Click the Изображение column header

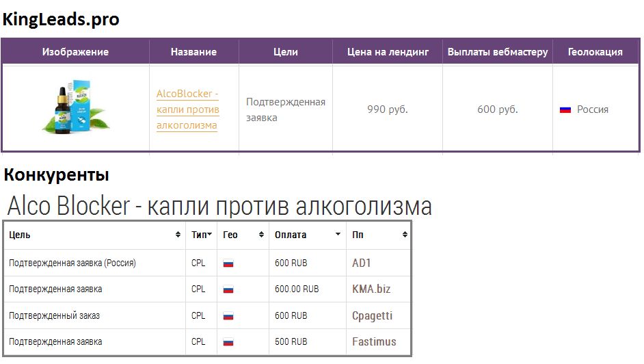76,52
